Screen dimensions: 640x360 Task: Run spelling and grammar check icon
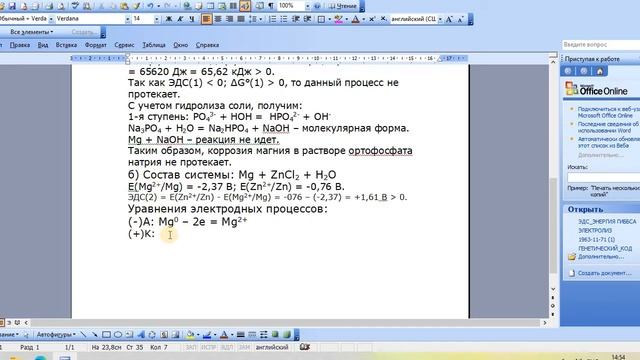pyautogui.click(x=75, y=6)
